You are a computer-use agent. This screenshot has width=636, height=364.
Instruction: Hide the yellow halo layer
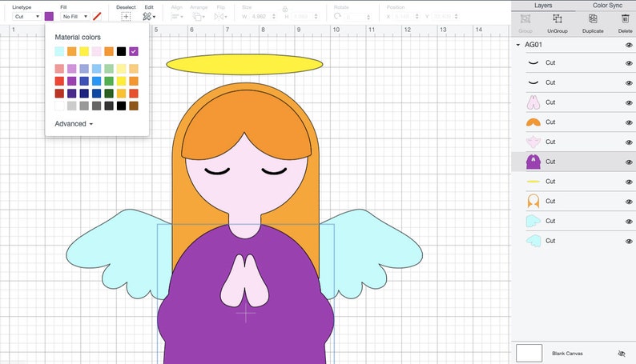pyautogui.click(x=629, y=182)
